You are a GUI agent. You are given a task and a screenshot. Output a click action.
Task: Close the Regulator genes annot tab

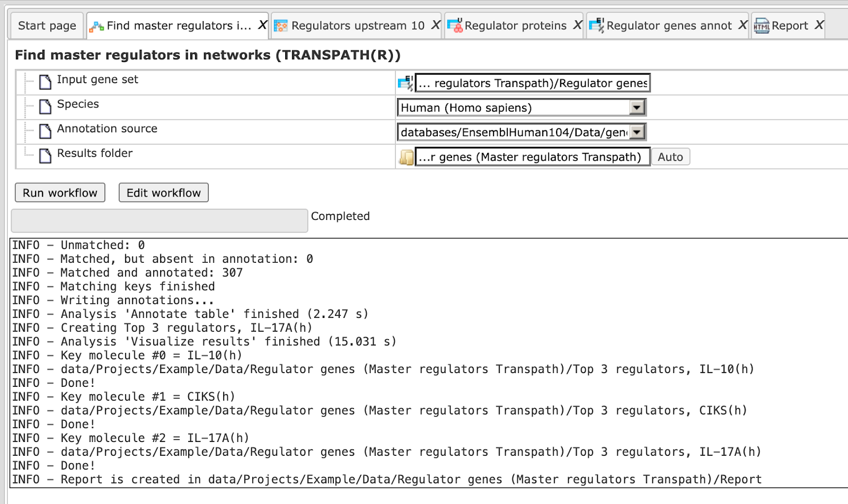coord(743,25)
